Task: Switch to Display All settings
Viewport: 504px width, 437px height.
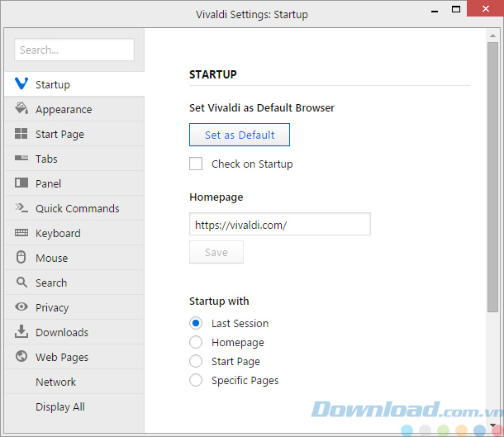Action: [59, 406]
